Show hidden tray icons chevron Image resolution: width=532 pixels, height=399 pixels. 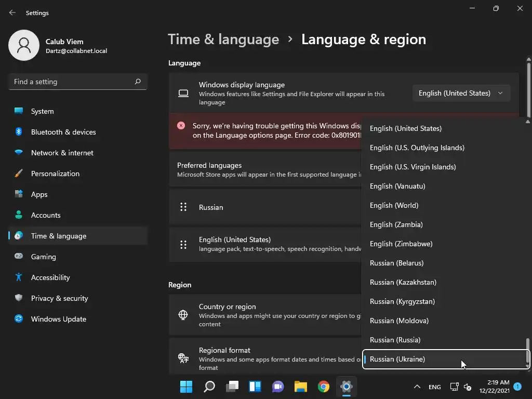(417, 387)
